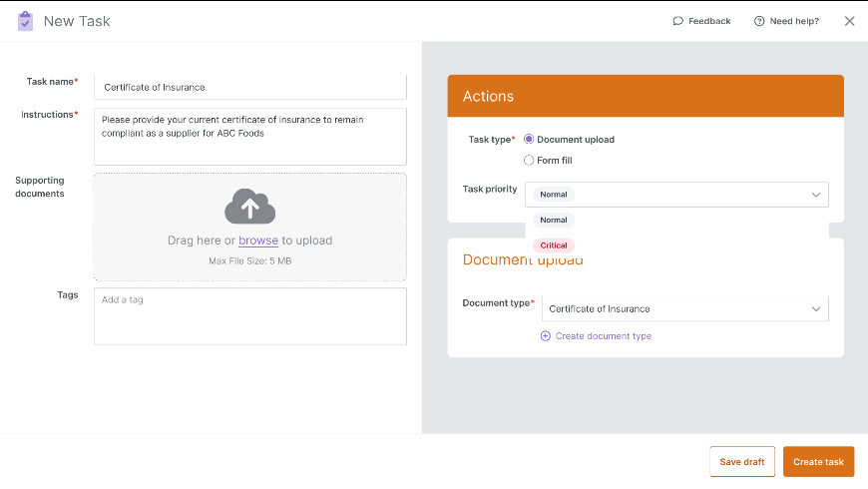Close the New Task dialog
This screenshot has height=489, width=868.
coord(849,21)
